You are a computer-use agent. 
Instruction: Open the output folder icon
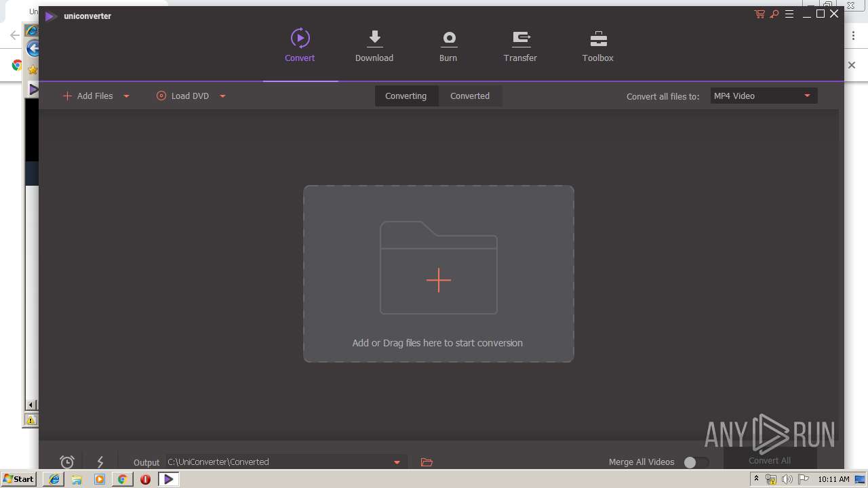[x=427, y=462]
